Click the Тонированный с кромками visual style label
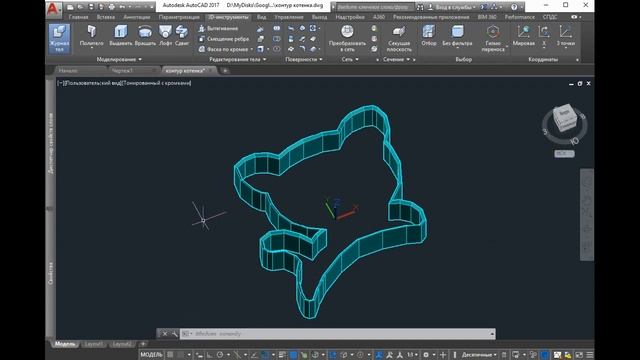Image resolution: width=640 pixels, height=360 pixels. [x=157, y=83]
